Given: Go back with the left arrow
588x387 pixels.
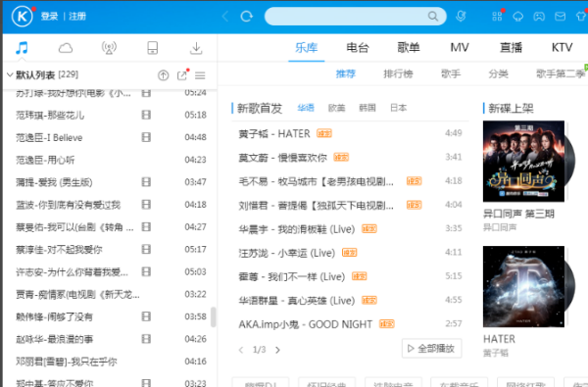Looking at the screenshot, I should [x=225, y=17].
